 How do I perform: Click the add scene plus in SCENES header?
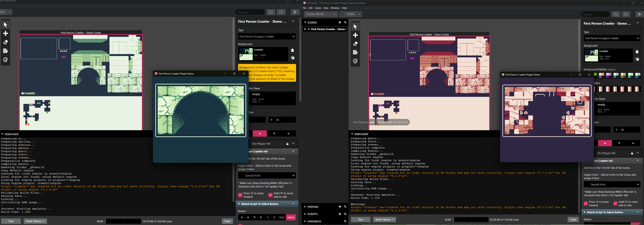tap(340, 22)
